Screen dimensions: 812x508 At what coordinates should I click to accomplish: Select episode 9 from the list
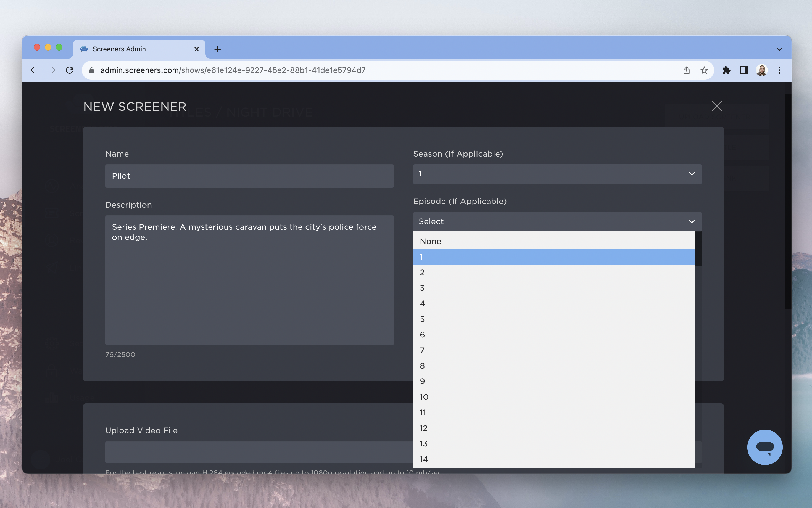point(553,381)
